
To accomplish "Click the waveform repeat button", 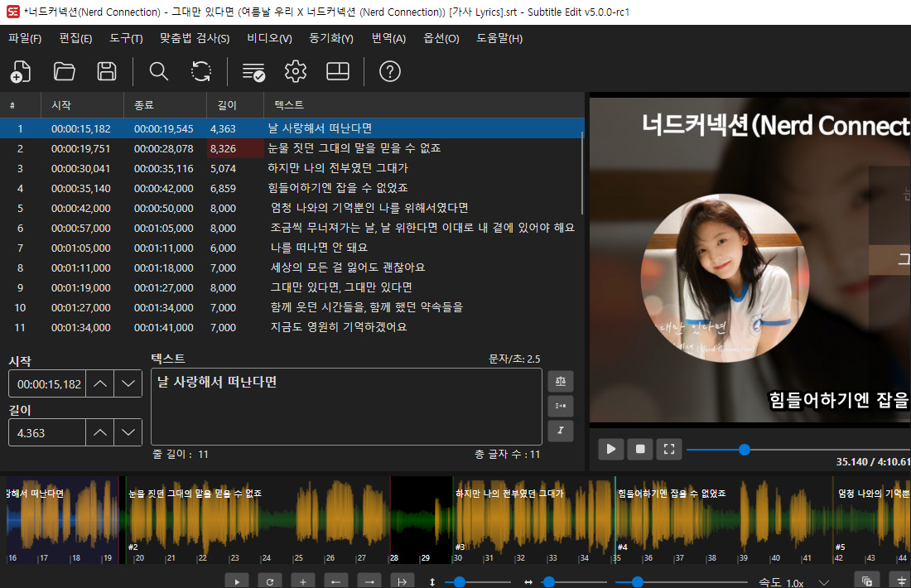I will tap(270, 581).
